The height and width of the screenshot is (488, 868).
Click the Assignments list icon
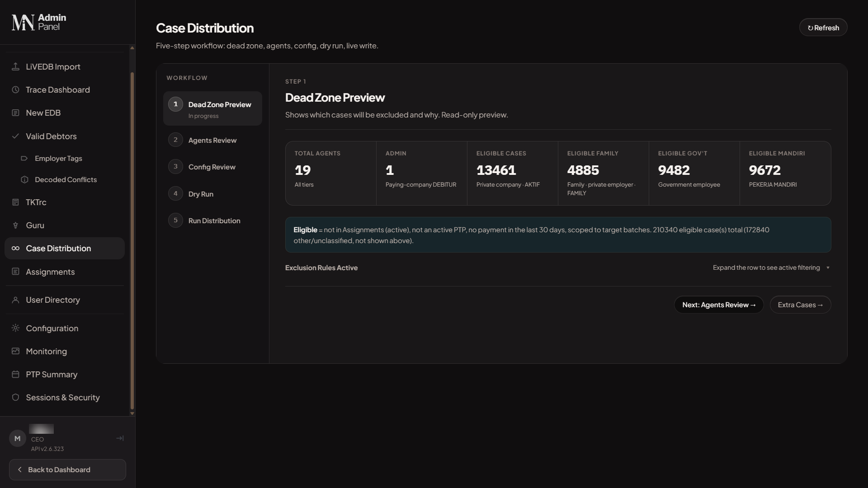[x=15, y=272]
